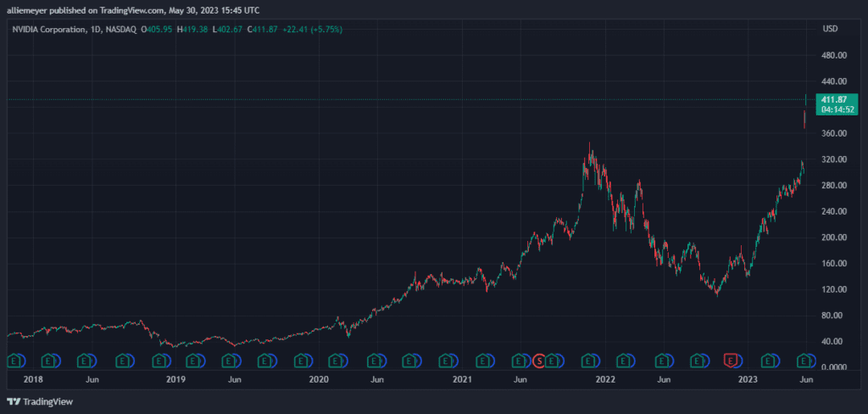Open the earnings marker just left of Jun 2019
868x414 pixels.
(x=228, y=361)
